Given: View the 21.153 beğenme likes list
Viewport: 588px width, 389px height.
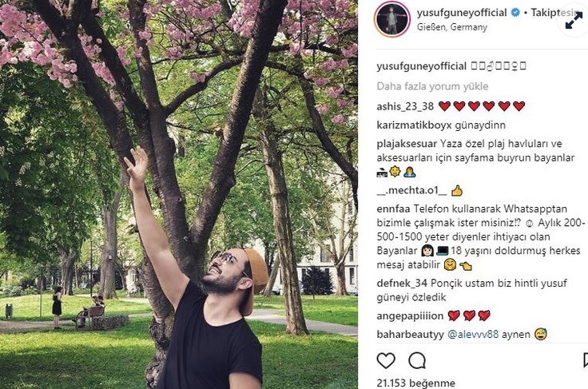Looking at the screenshot, I should point(416,383).
